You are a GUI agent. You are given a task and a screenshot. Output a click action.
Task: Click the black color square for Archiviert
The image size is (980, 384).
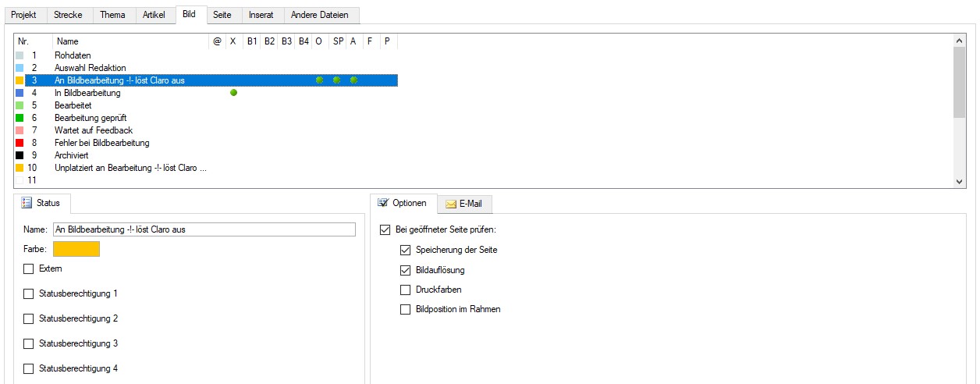20,155
